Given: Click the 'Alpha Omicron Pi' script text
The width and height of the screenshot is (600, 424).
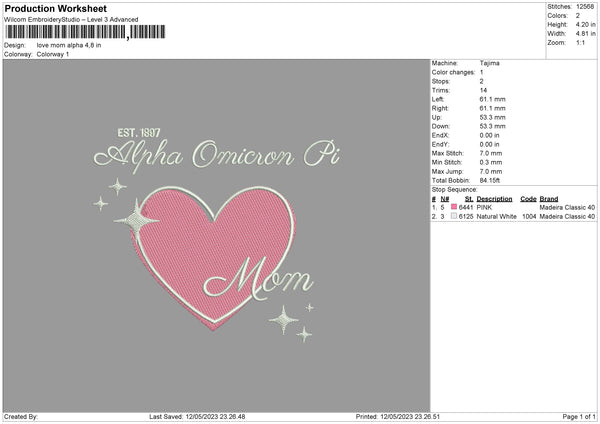Looking at the screenshot, I should (217, 156).
